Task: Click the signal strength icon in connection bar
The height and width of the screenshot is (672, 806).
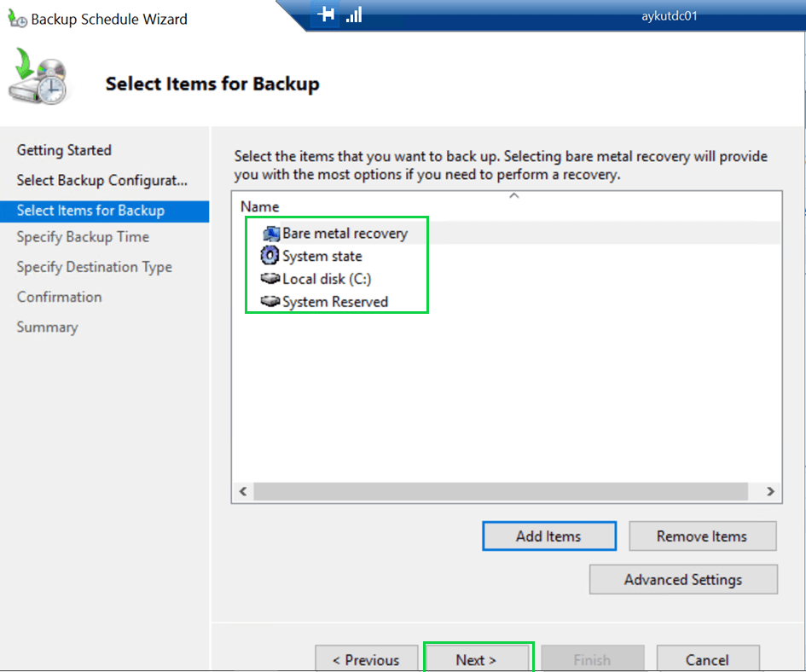Action: click(354, 15)
